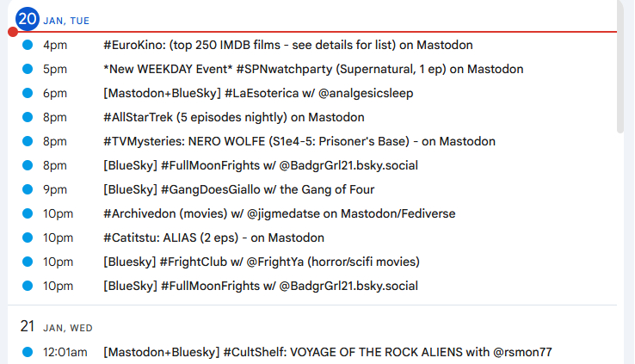Click the blue dot next to #GangDoesGiallo

coord(28,189)
